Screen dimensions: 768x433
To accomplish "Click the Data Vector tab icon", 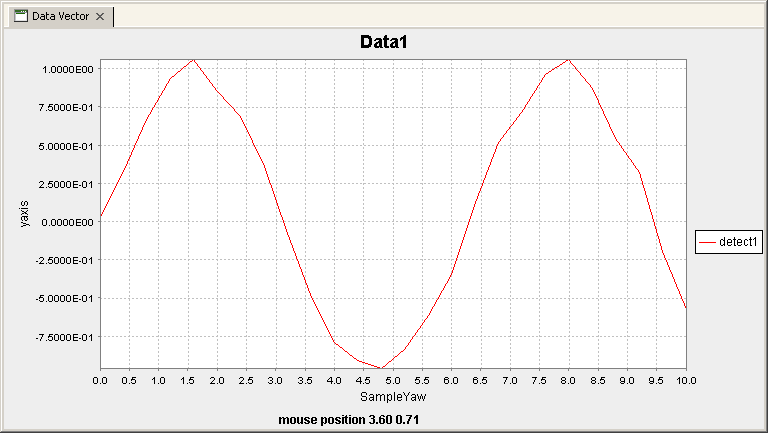I will [20, 17].
